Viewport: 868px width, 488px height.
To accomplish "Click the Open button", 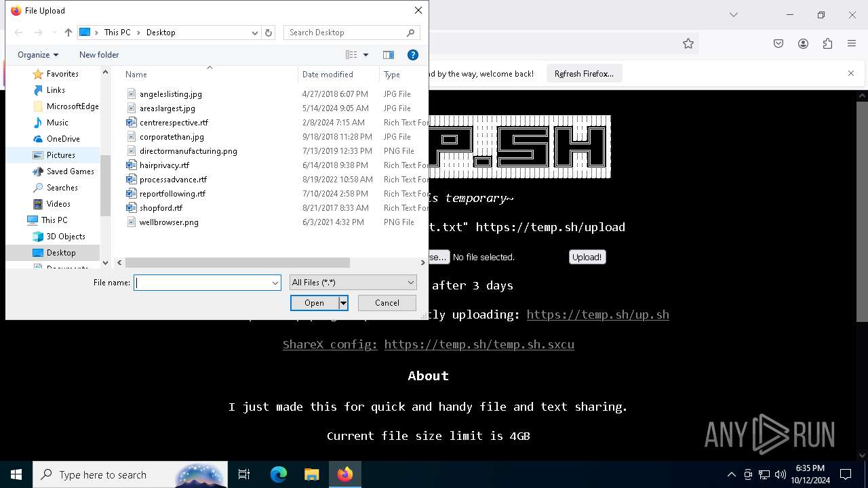I will (314, 303).
